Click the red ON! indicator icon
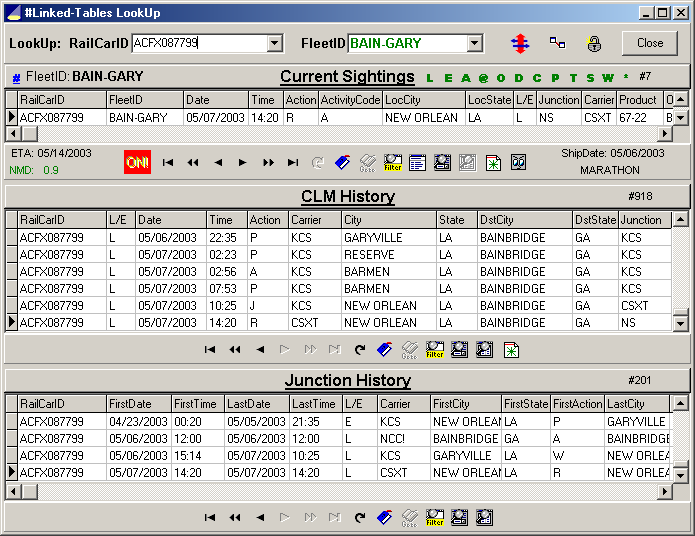Viewport: 695px width, 536px height. pos(137,162)
